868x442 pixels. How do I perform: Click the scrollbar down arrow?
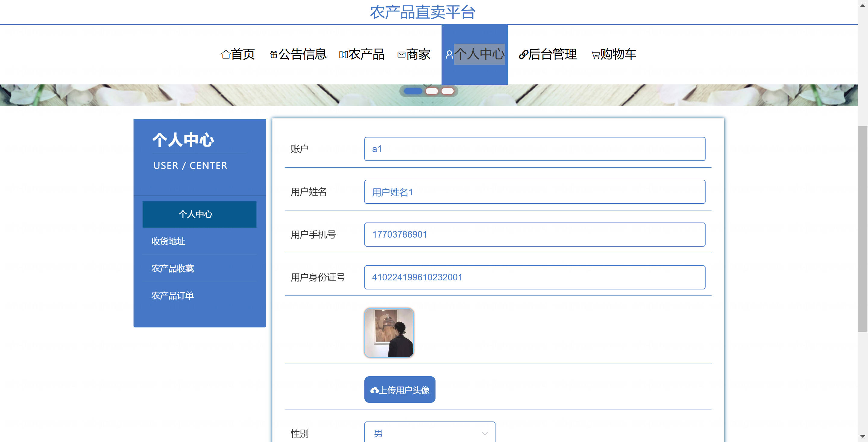point(863,437)
